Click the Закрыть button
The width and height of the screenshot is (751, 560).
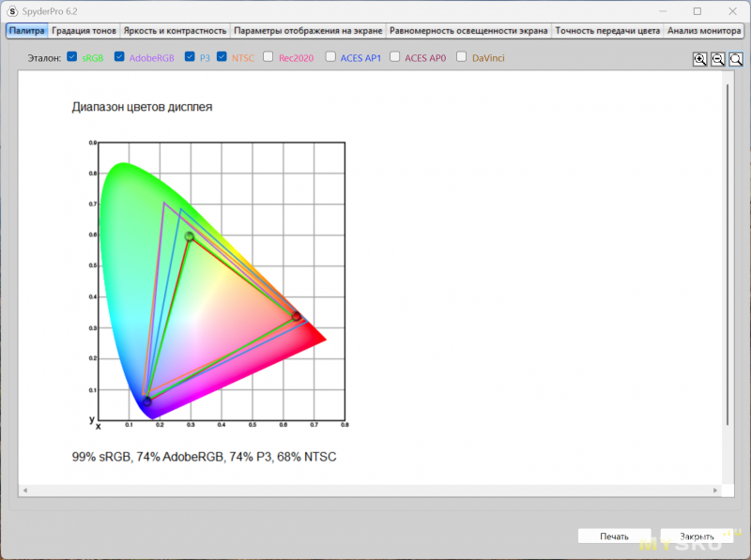click(x=697, y=537)
